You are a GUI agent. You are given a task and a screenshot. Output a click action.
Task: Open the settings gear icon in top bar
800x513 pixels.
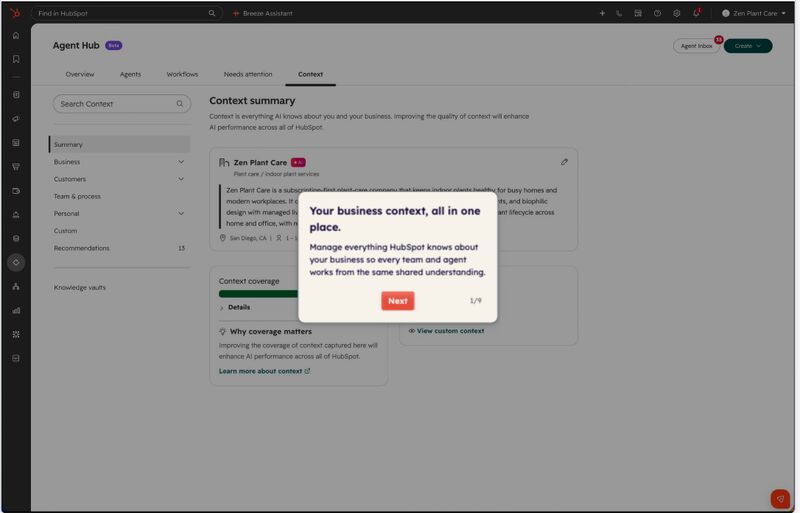677,13
